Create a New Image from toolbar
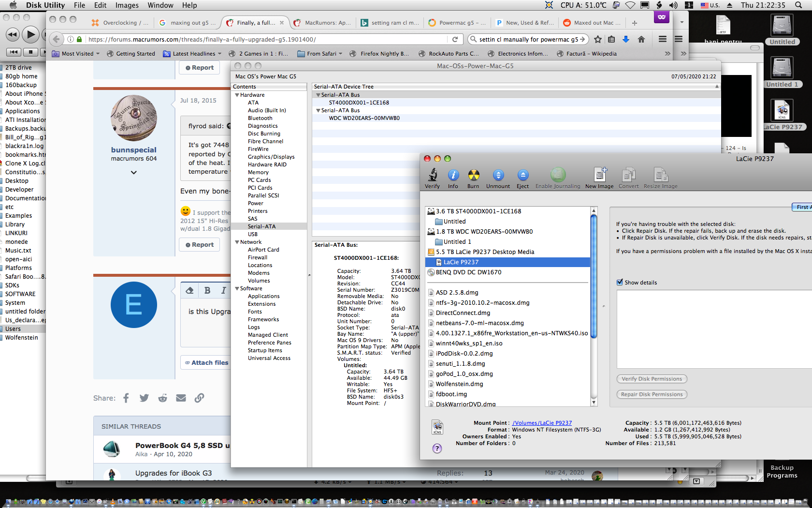 click(599, 178)
